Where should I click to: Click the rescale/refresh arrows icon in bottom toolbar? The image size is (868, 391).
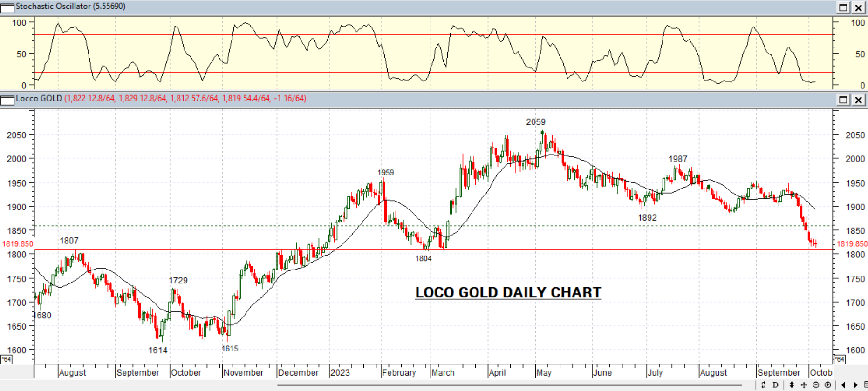[x=763, y=385]
